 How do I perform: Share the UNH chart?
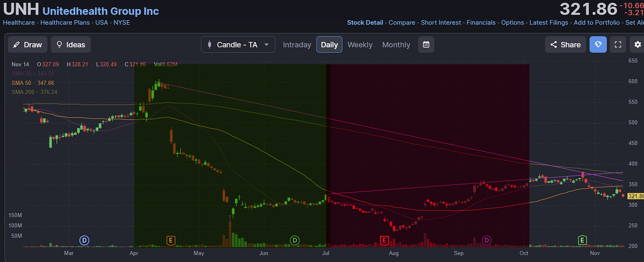(566, 45)
